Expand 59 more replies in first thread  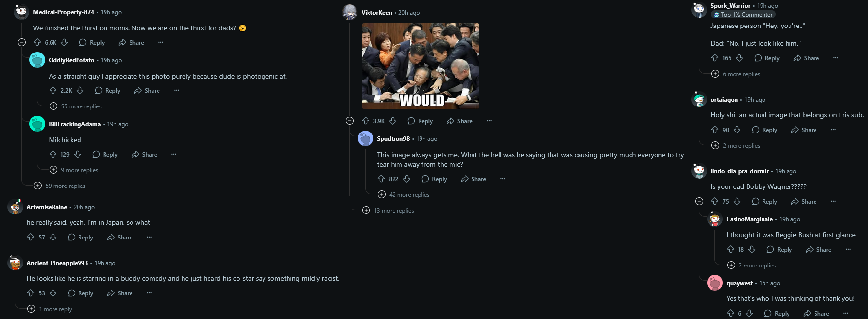[x=60, y=186]
